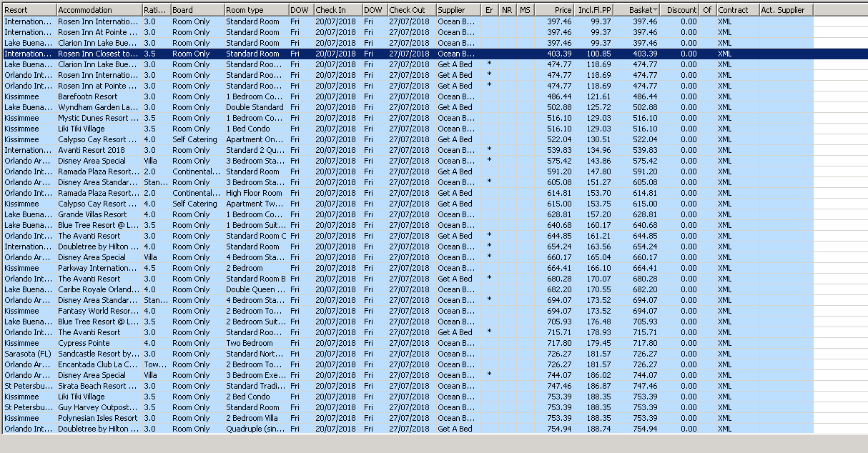
Task: Click the Room type column header
Action: [x=257, y=10]
